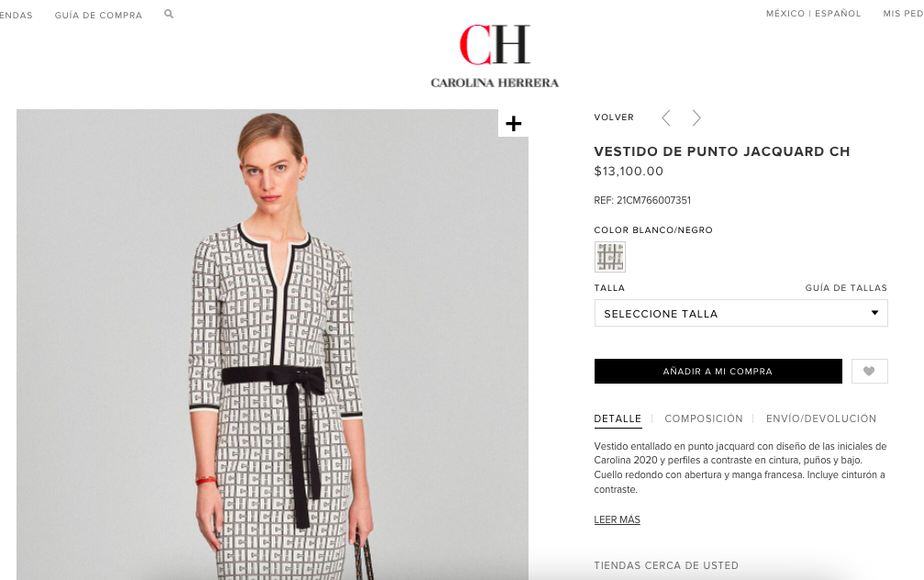Click the CH Carolina Herrera logo
Viewport: 924px width, 580px height.
point(495,56)
